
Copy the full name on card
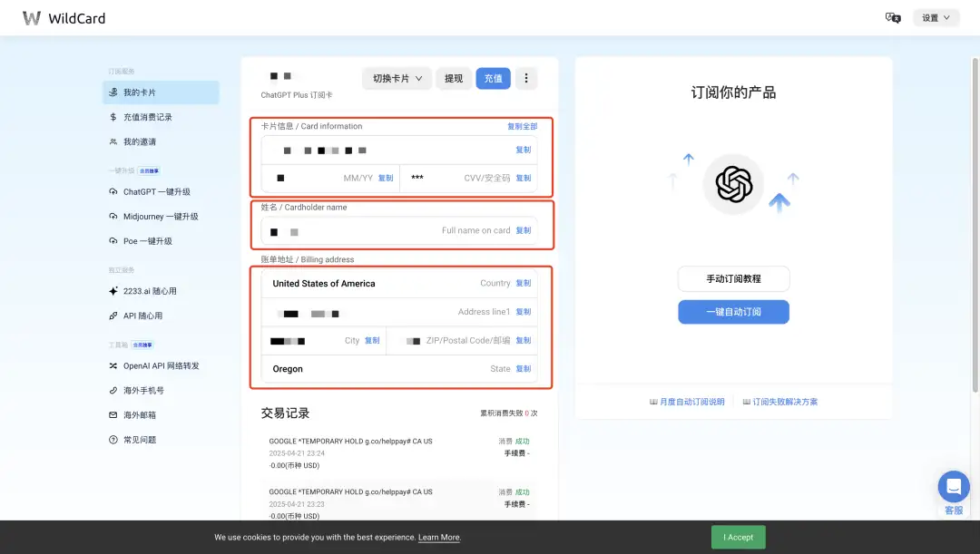(524, 230)
